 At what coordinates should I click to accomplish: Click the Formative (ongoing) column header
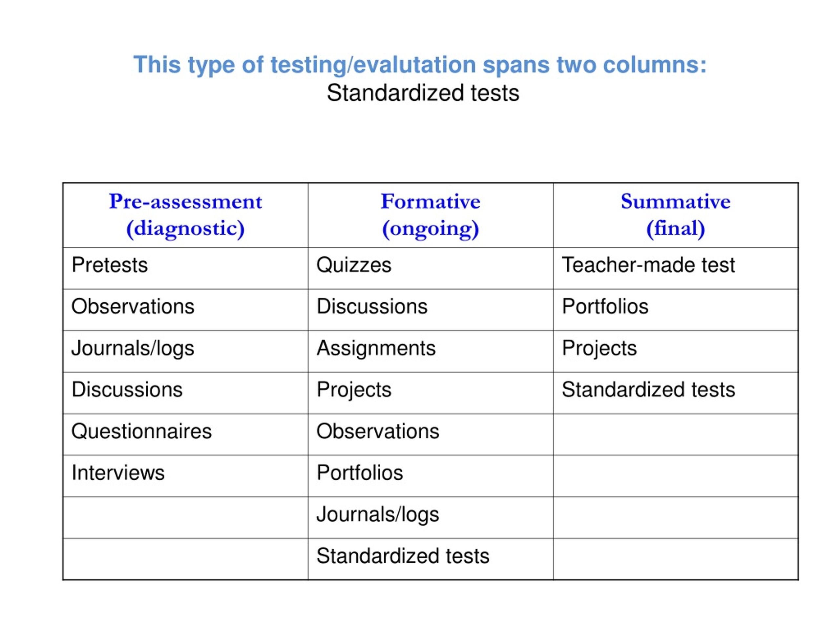(x=430, y=215)
